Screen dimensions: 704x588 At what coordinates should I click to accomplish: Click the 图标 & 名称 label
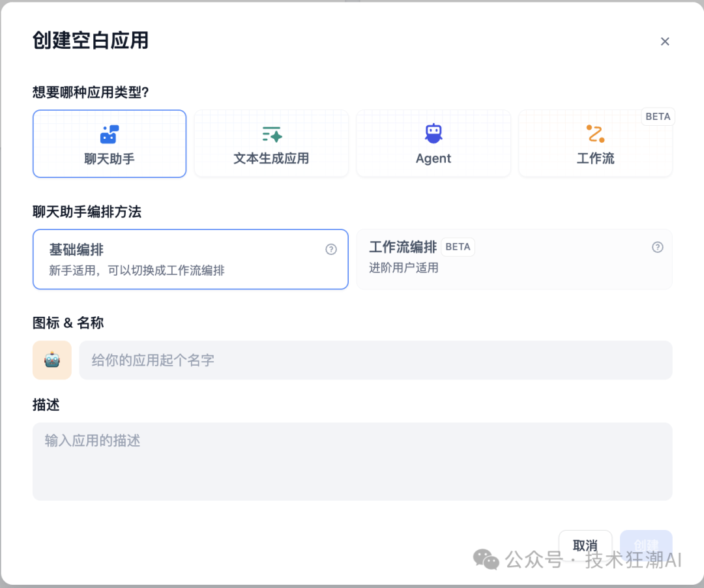pos(68,323)
